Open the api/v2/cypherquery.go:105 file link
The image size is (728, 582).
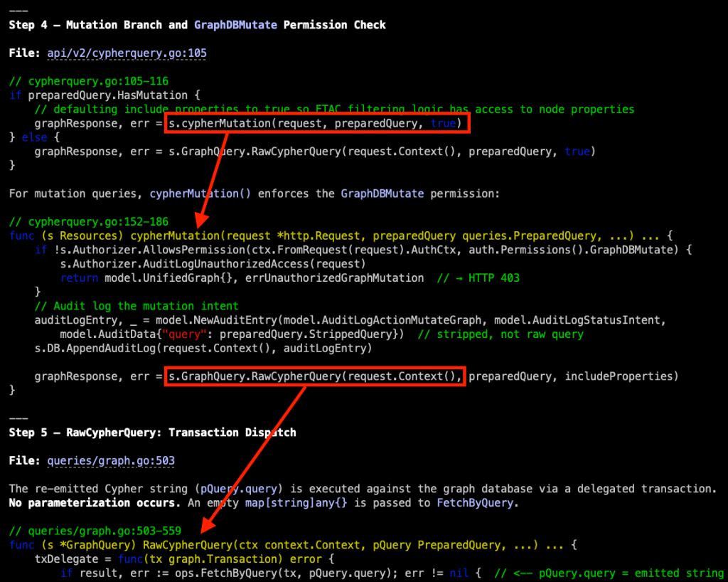point(127,53)
